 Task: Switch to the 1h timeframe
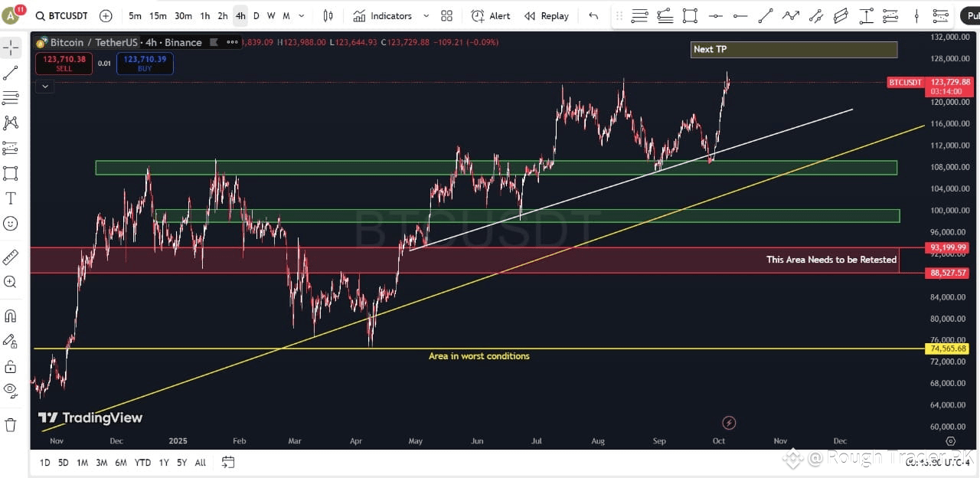[x=205, y=16]
